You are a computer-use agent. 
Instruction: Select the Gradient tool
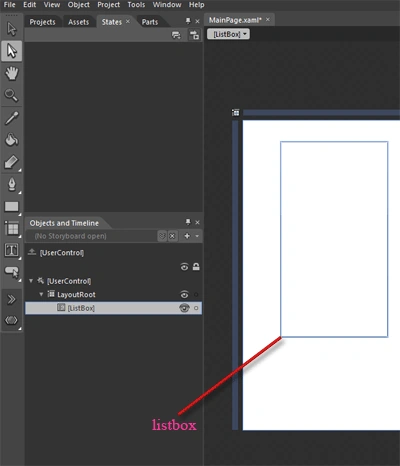point(12,162)
